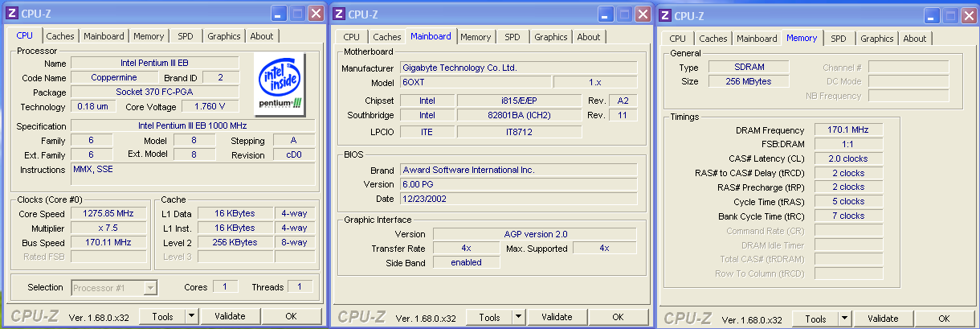This screenshot has height=329, width=980.
Task: Select the About tab in the middle CPU-Z window
Action: [589, 37]
